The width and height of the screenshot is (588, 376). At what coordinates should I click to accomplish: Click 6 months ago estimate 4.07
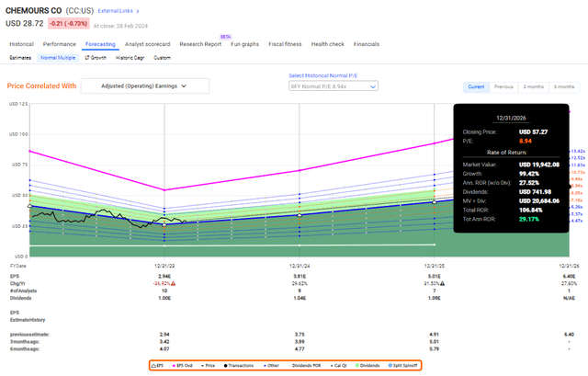tap(164, 349)
